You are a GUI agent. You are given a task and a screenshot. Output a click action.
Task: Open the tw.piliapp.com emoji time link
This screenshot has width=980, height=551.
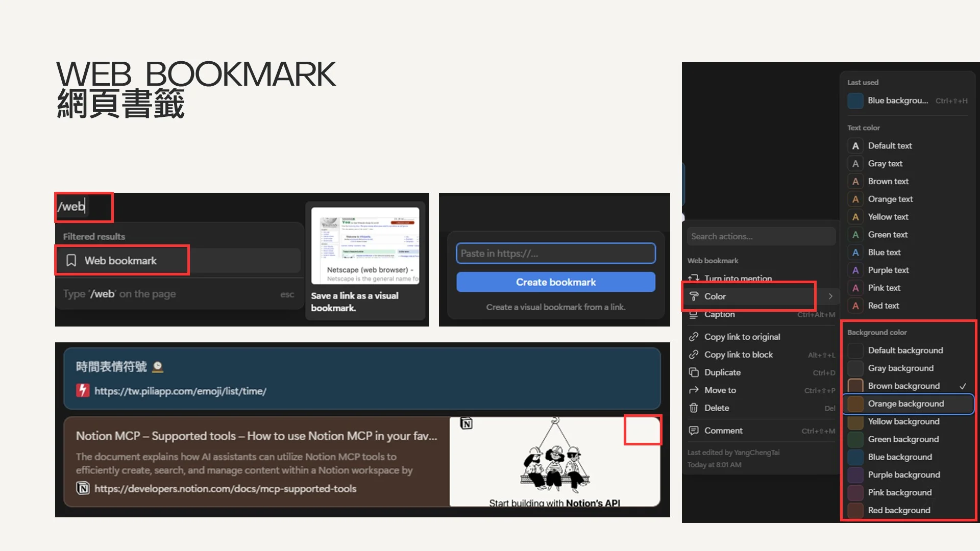point(180,391)
